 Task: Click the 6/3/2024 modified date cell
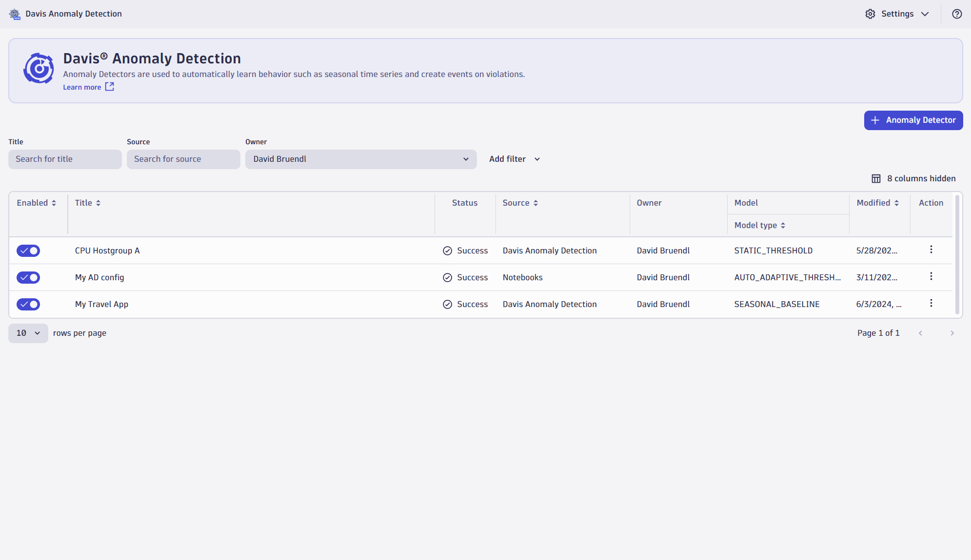click(x=879, y=305)
